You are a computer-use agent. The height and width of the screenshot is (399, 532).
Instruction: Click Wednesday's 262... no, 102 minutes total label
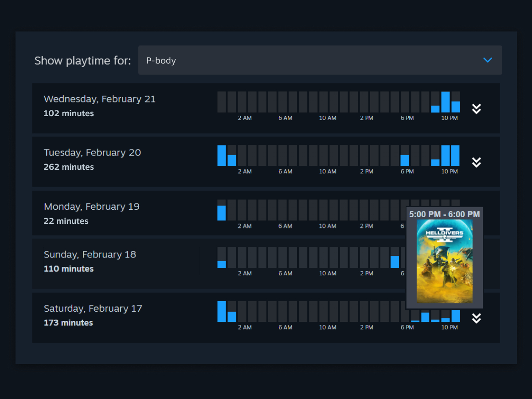[69, 113]
